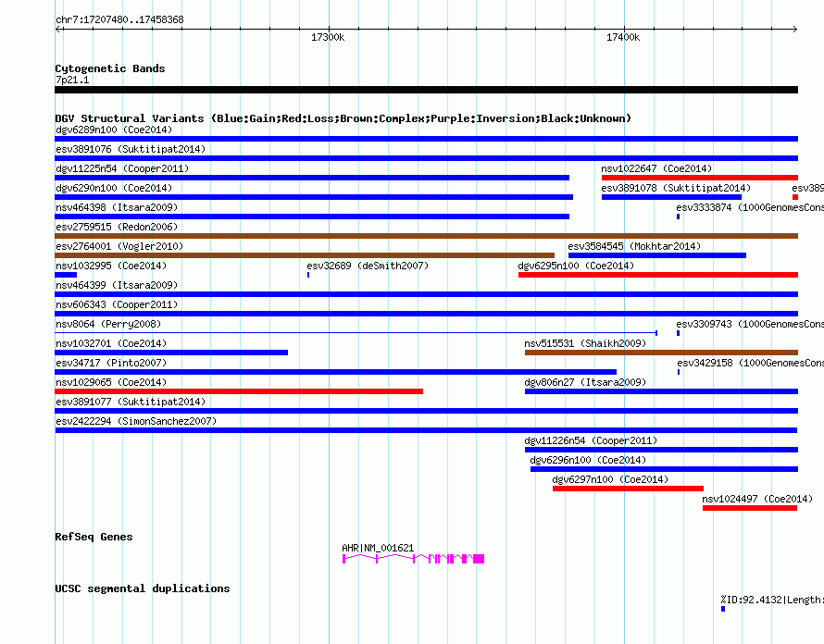Open the nsv464398 (Itsara2009) label
Screen dimensions: 824x644
117,207
